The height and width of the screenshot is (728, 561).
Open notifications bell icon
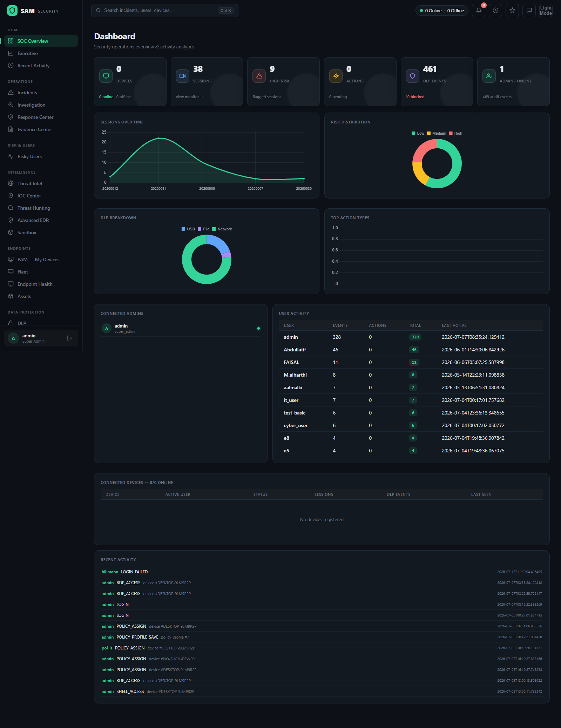[x=479, y=11]
